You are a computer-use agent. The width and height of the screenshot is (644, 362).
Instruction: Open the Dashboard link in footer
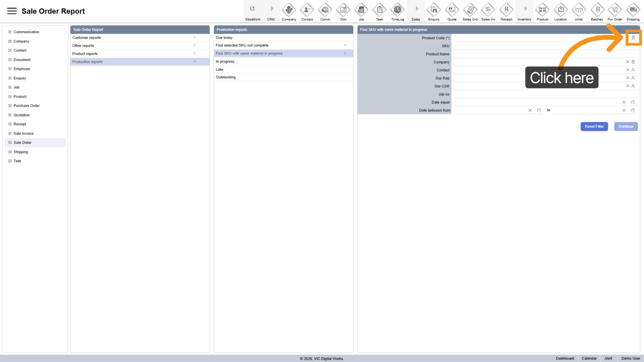pyautogui.click(x=565, y=359)
